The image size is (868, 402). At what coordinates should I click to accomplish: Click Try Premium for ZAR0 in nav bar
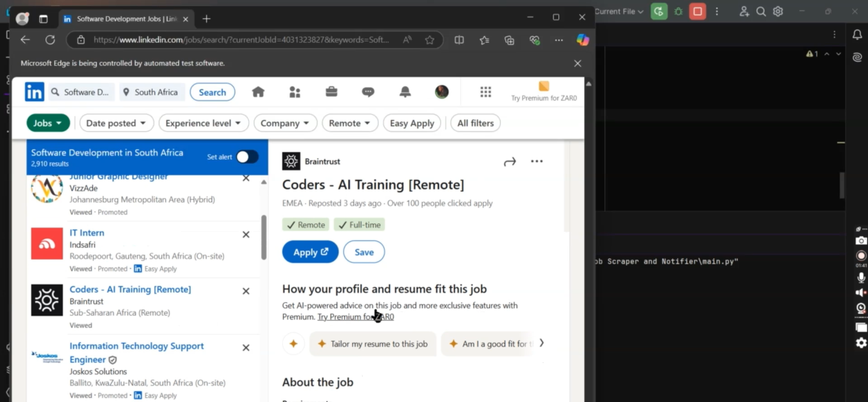pos(544,92)
